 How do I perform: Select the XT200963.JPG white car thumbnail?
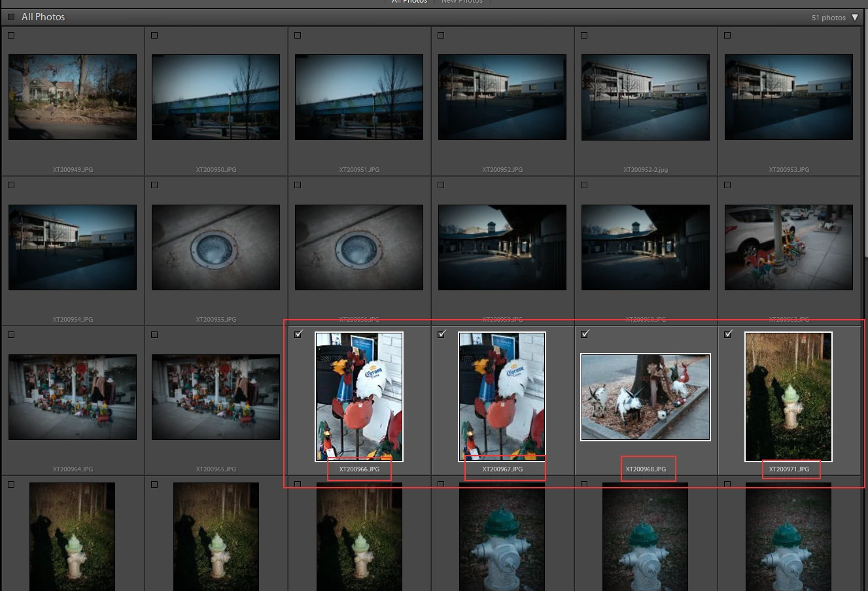789,247
